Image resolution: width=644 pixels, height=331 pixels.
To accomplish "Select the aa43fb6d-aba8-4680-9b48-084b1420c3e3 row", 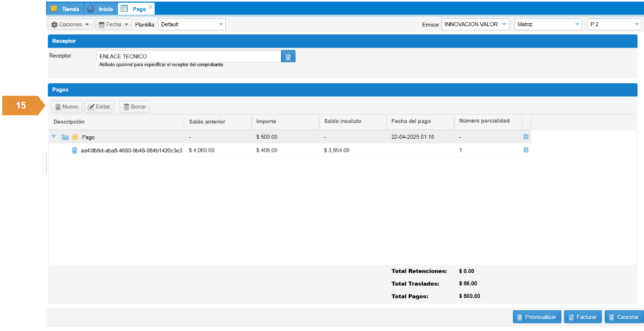I will (290, 150).
